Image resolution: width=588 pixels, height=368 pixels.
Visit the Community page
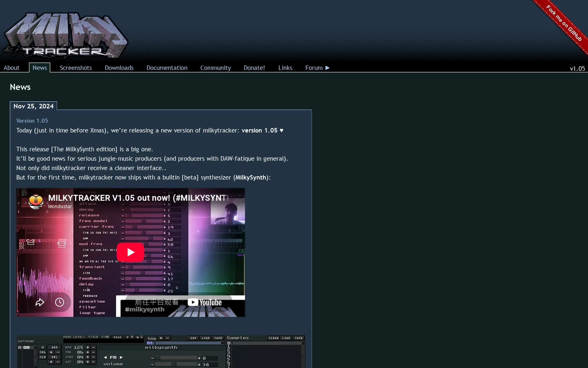point(216,68)
